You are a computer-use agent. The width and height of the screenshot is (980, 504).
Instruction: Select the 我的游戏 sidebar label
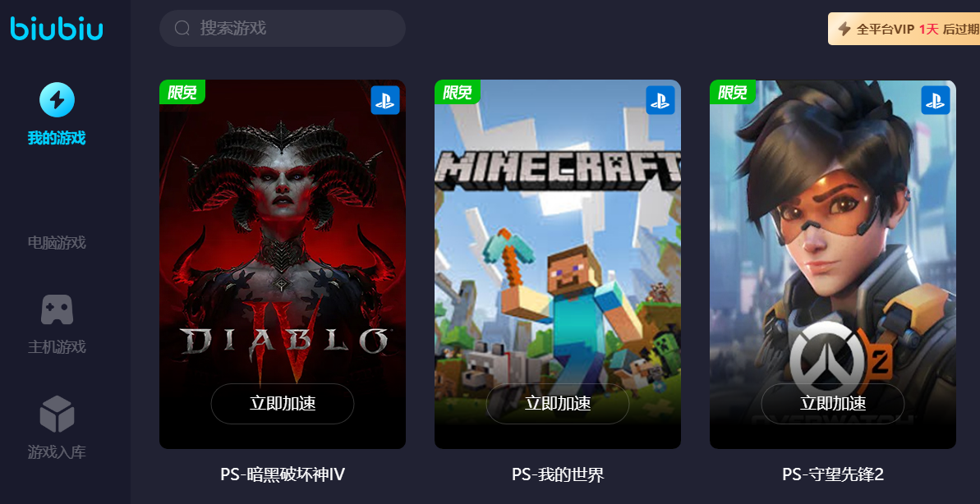point(56,138)
